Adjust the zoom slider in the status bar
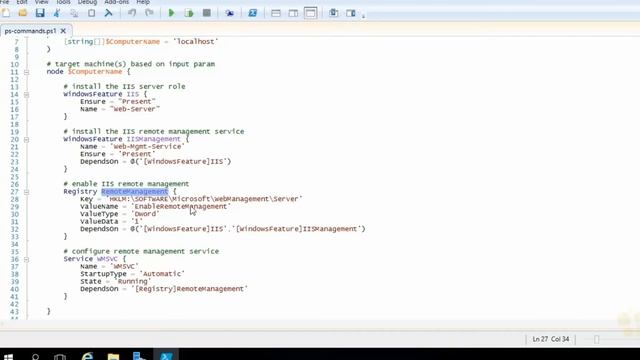The image size is (640, 360). pos(596,339)
